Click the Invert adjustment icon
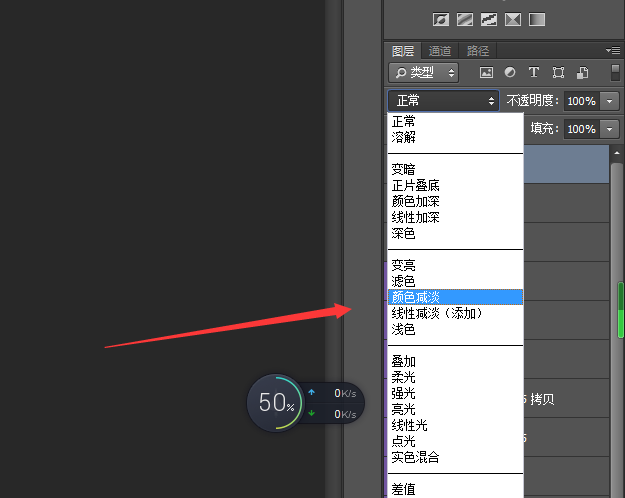The image size is (625, 498). point(441,19)
